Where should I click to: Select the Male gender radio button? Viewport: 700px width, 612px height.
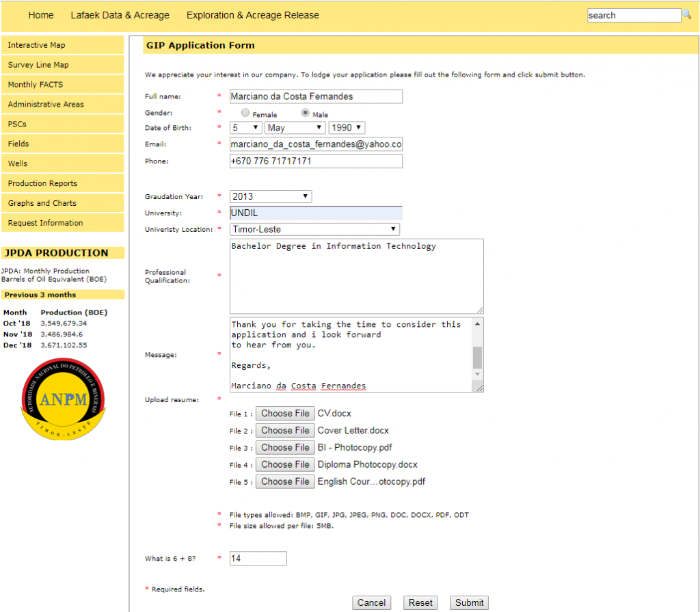[x=306, y=114]
